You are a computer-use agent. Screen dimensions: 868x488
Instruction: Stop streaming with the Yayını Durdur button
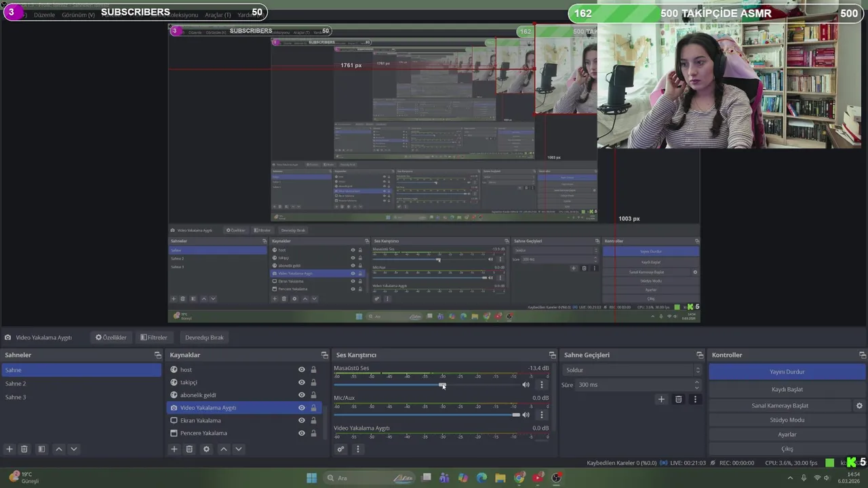(787, 372)
